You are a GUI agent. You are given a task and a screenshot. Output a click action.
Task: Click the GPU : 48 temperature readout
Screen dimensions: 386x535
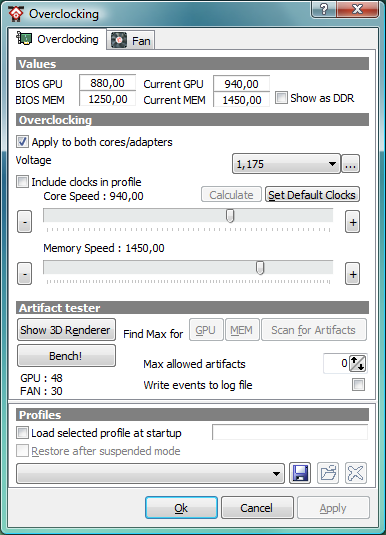click(x=41, y=378)
